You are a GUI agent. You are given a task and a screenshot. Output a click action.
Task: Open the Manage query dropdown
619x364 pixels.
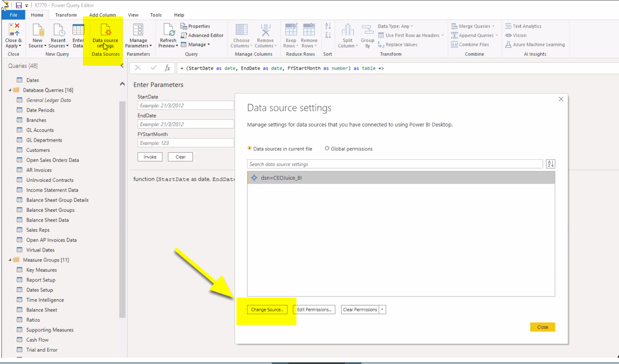click(195, 45)
